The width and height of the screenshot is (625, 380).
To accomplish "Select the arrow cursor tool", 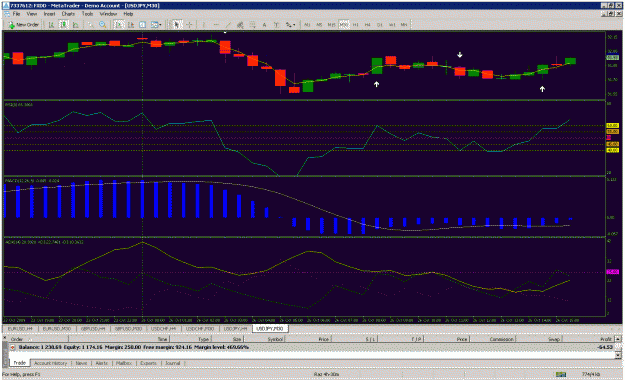I will click(177, 25).
